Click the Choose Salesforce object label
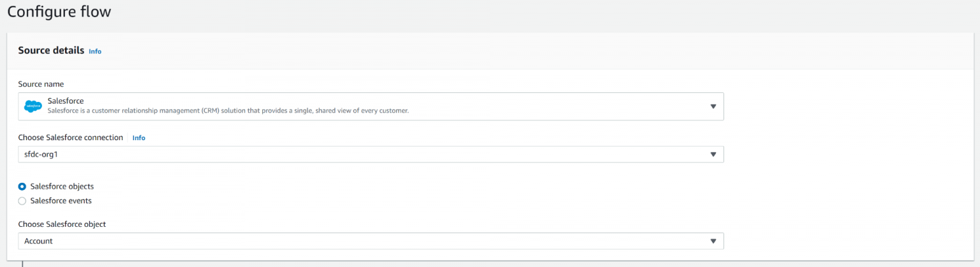 [x=62, y=224]
